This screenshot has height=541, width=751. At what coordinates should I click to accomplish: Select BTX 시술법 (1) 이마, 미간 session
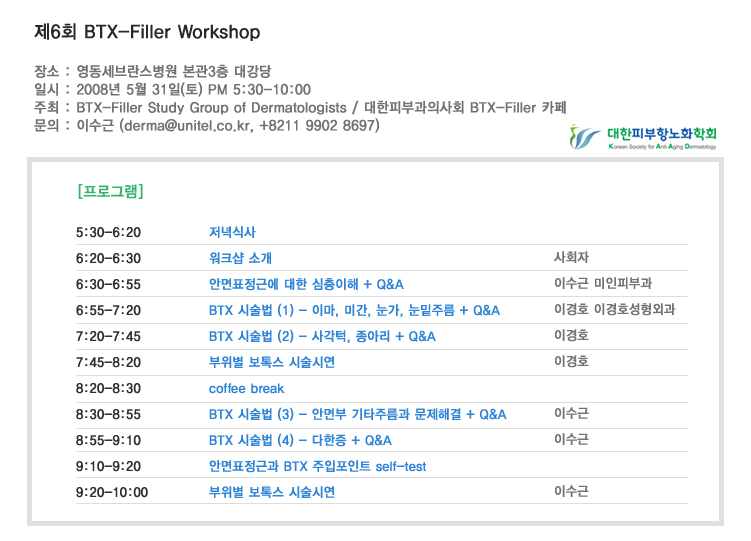pyautogui.click(x=354, y=310)
